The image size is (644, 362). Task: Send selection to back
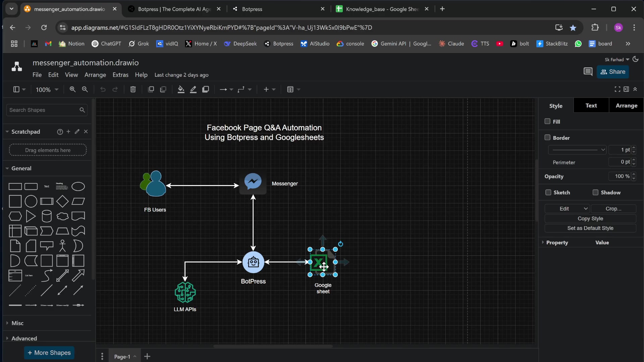click(x=163, y=89)
